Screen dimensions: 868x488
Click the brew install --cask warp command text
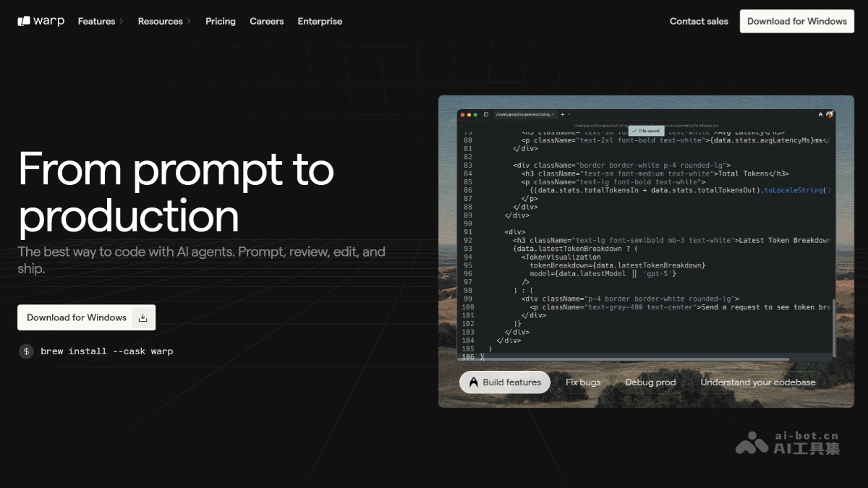(x=107, y=351)
